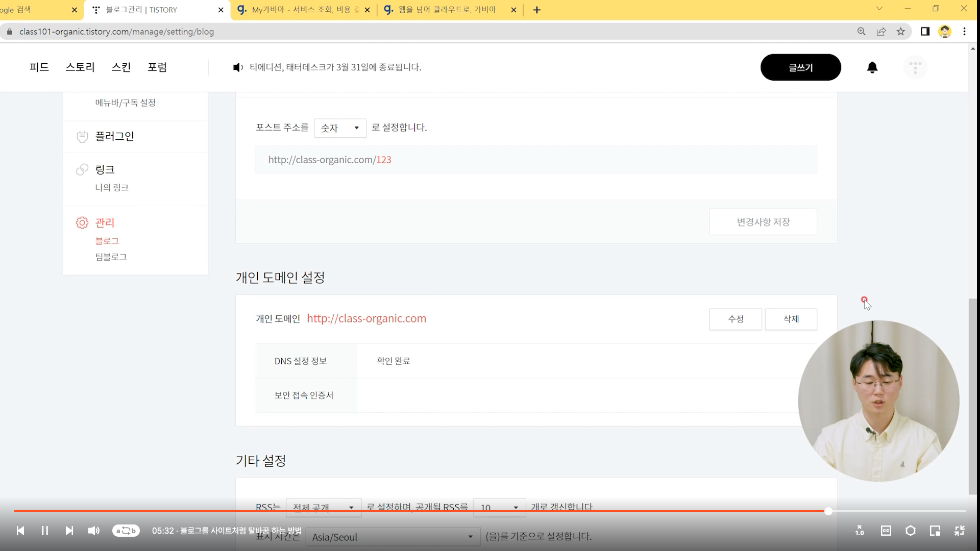Open the Tistory profile menu icon
980x551 pixels.
[915, 67]
